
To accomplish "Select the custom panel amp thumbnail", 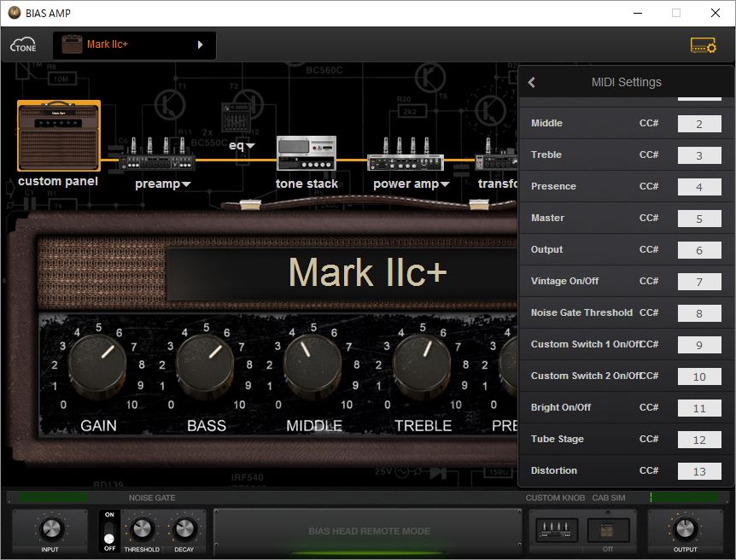I will tap(59, 136).
